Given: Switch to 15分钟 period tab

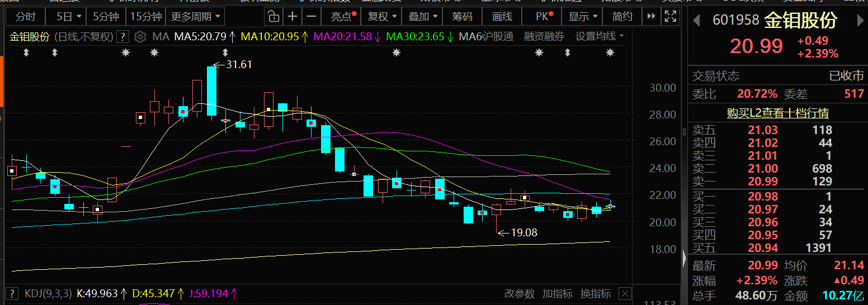Looking at the screenshot, I should tap(146, 16).
